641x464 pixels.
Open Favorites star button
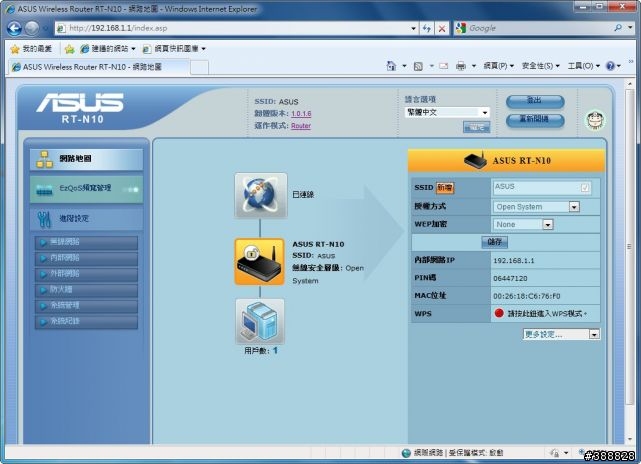tap(32, 49)
